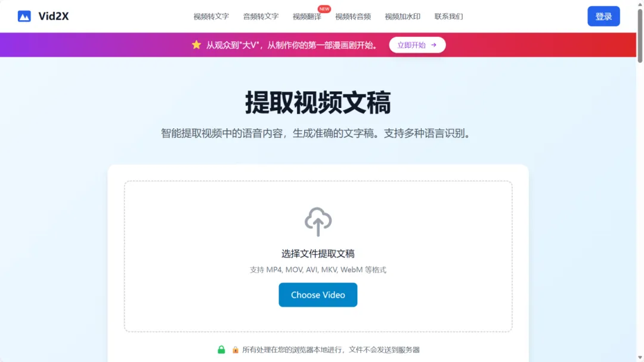Viewport: 644px width, 362px height.
Task: Open the 视频转文字 menu item
Action: [x=211, y=17]
